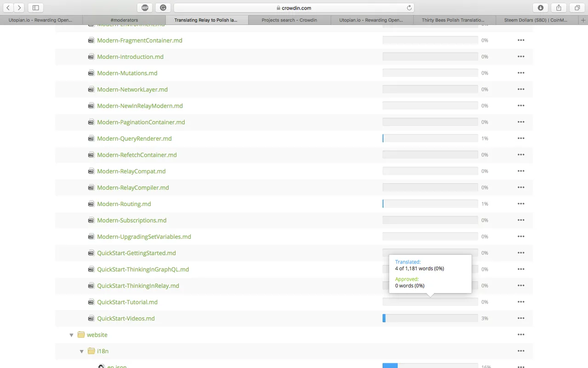The image size is (588, 368).
Task: Open options menu for QuickStart-Tutorial.md
Action: [x=521, y=302]
